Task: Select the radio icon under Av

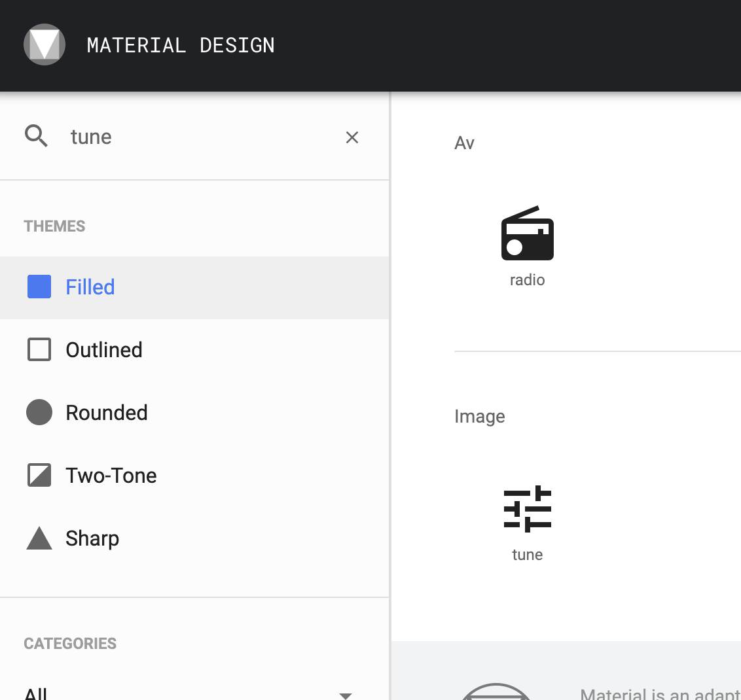Action: point(528,234)
